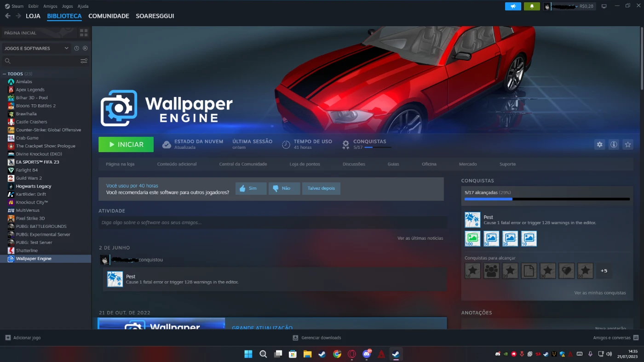The height and width of the screenshot is (362, 644).
Task: Open Gerenciar downloads
Action: (x=317, y=338)
